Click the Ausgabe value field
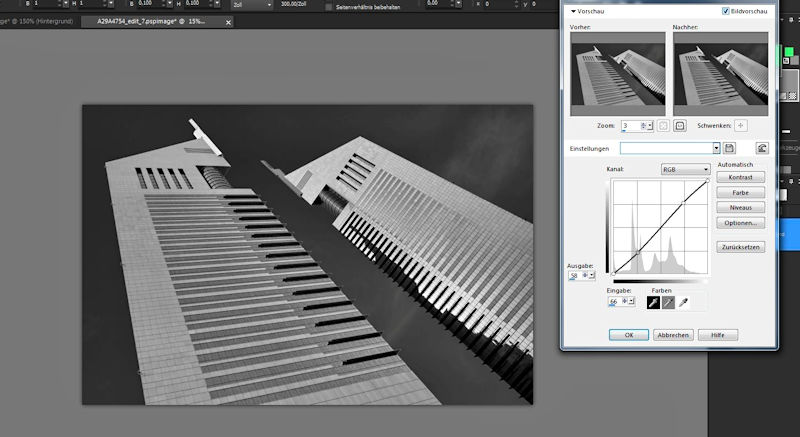Screen dimensions: 800x437 [x=575, y=275]
